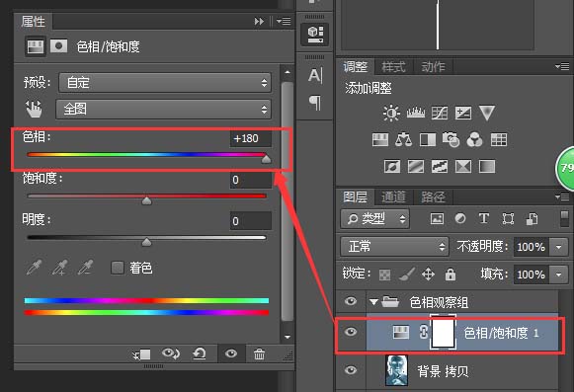
Task: Add Hue/Saturation adjustment from Adjustments panel
Action: coord(380,139)
